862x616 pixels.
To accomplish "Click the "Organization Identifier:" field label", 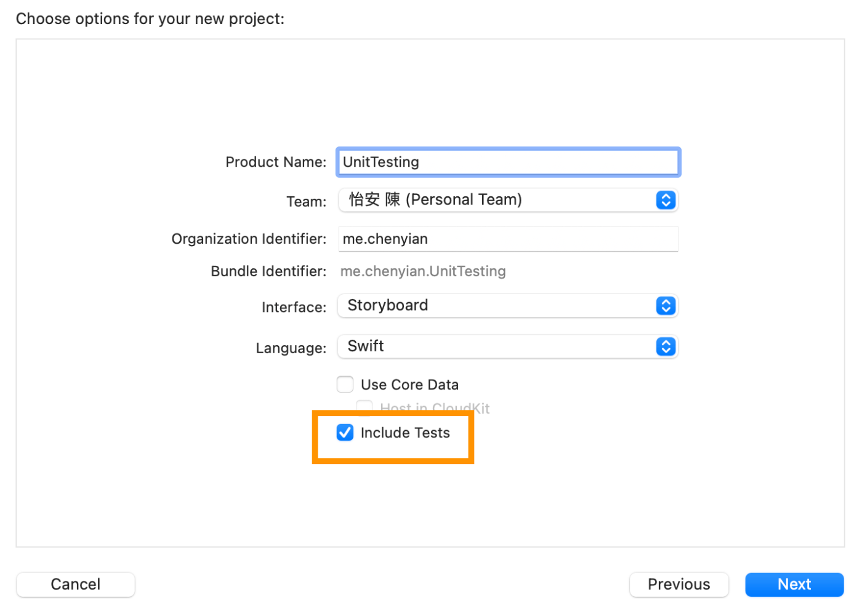I will 249,239.
